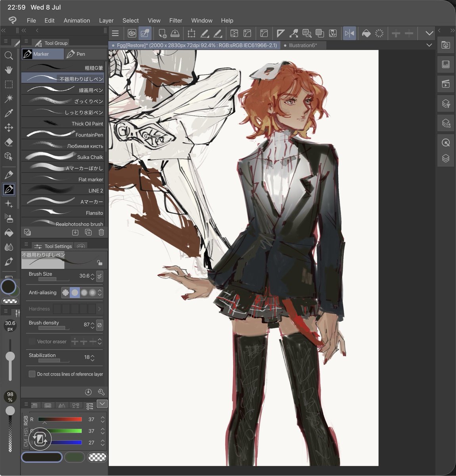
Task: Select the FountainPen brush
Action: pyautogui.click(x=63, y=134)
